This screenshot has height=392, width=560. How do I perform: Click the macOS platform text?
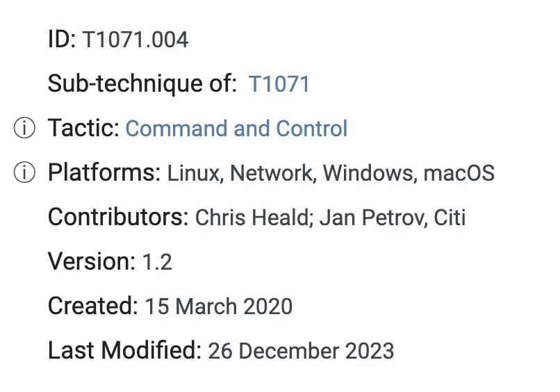pyautogui.click(x=459, y=173)
